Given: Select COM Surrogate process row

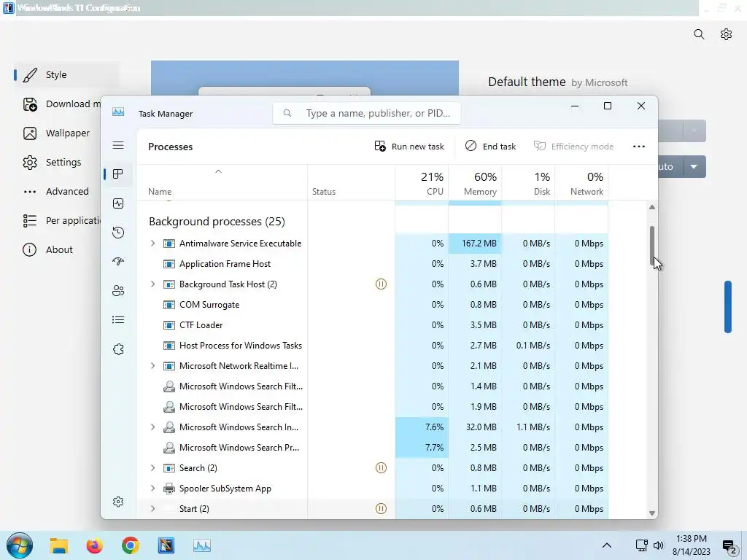Looking at the screenshot, I should point(373,305).
